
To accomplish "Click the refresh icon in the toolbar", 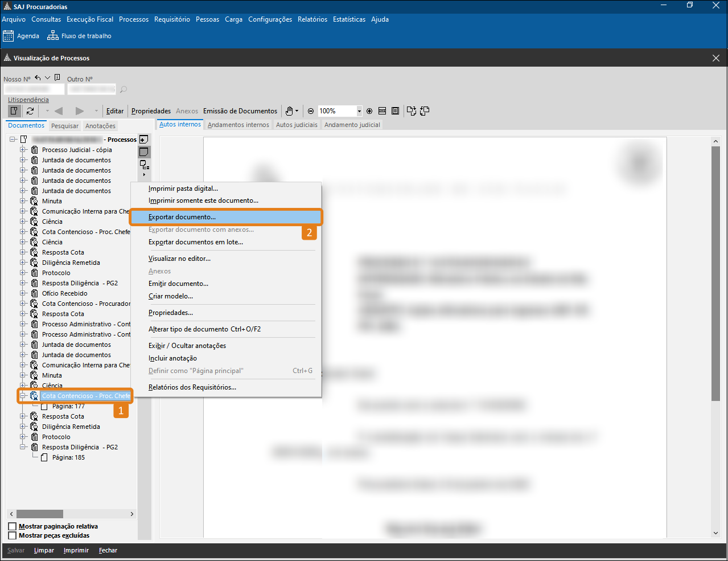I will pyautogui.click(x=30, y=111).
